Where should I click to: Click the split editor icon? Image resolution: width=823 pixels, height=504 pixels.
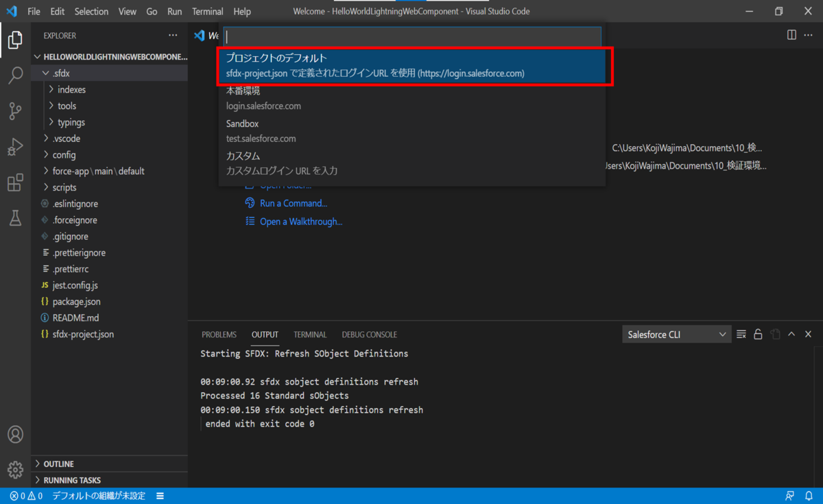coord(791,35)
